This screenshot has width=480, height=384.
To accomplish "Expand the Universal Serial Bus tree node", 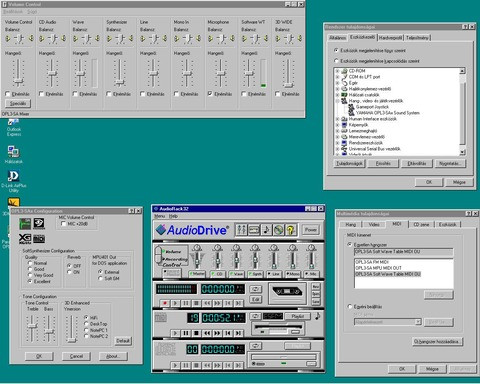I will tap(337, 149).
